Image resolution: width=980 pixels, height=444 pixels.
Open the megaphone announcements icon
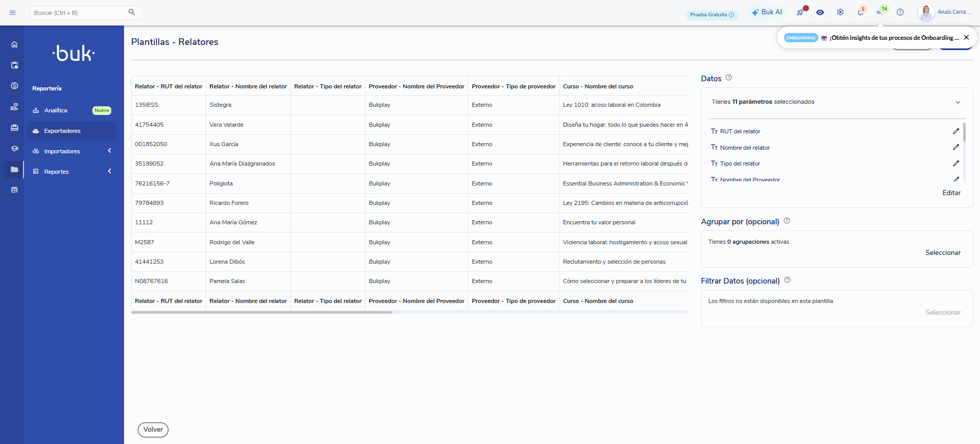tap(881, 12)
